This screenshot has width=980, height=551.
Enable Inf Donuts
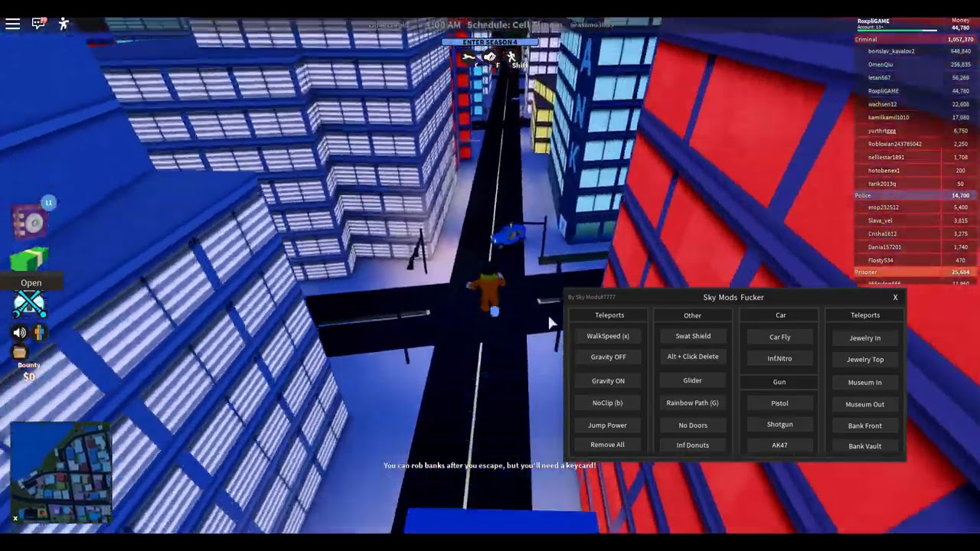693,445
